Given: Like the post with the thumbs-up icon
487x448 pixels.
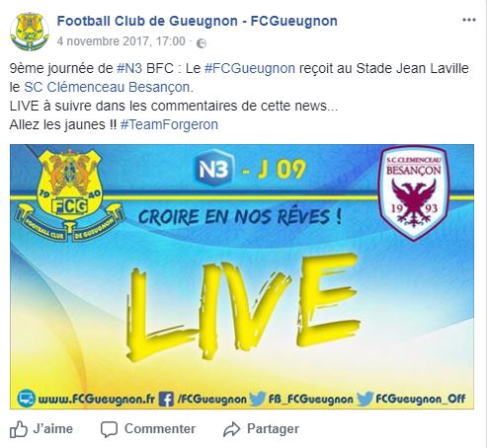Looking at the screenshot, I should tap(19, 429).
